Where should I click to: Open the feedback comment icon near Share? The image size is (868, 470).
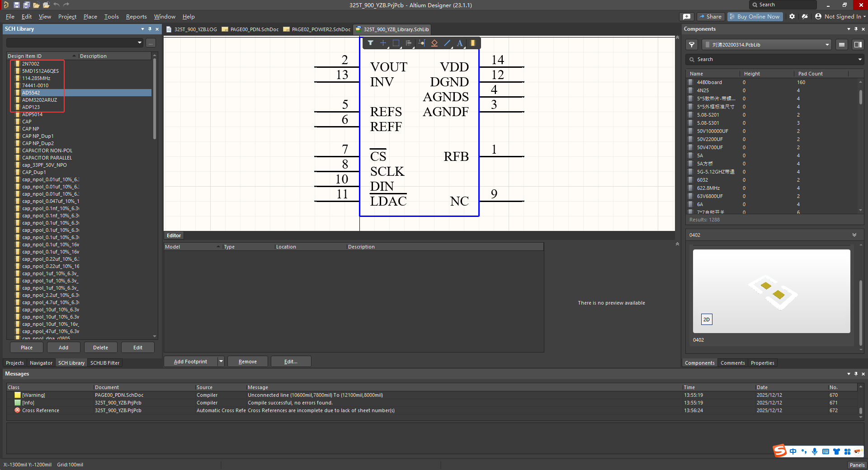[x=687, y=16]
